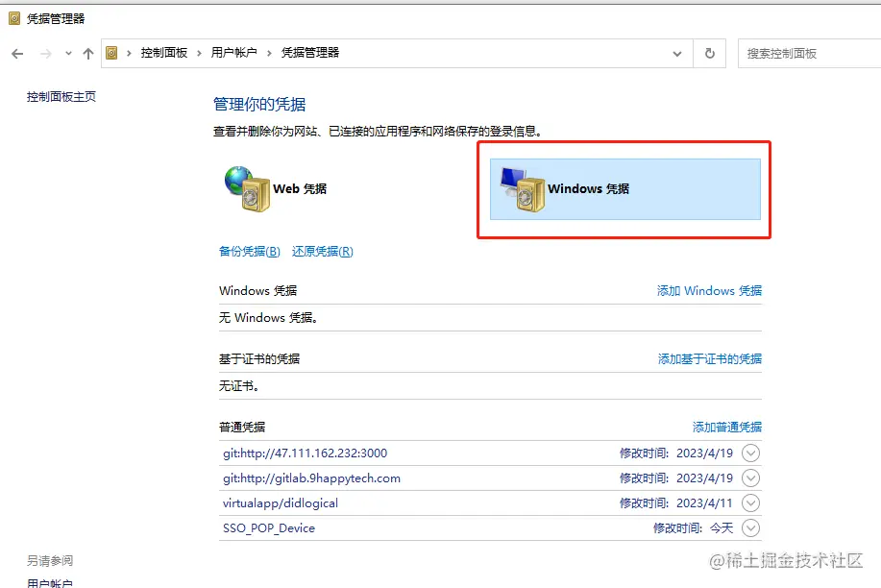Select 用户帐户 in the breadcrumb

point(233,53)
